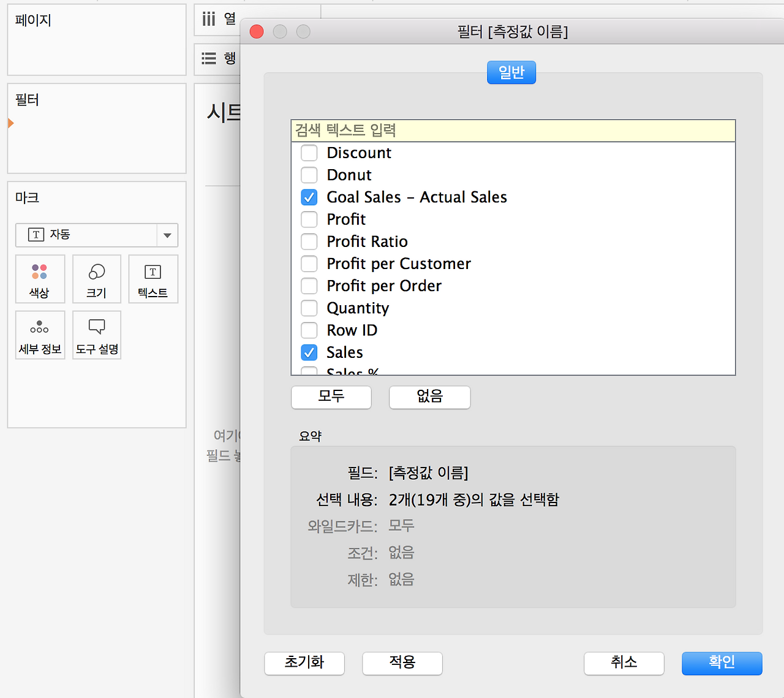
Task: Click the '페이지' shelf title
Action: pos(33,20)
